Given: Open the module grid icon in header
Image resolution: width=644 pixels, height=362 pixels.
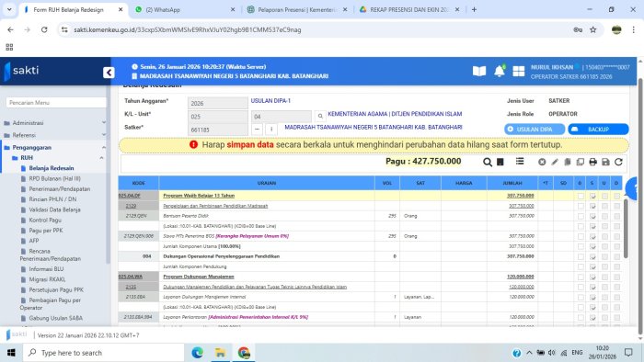Looking at the screenshot, I should (518, 72).
